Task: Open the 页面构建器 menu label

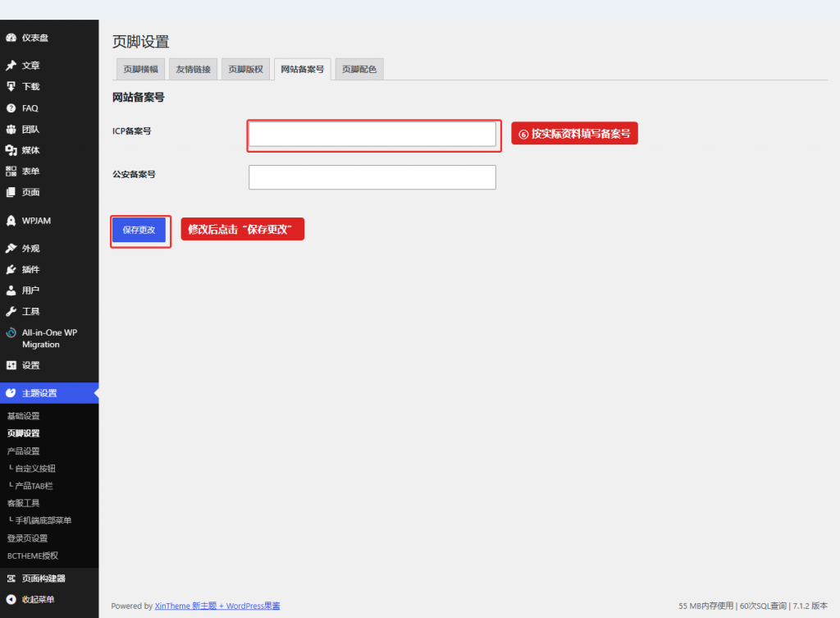Action: pyautogui.click(x=43, y=579)
